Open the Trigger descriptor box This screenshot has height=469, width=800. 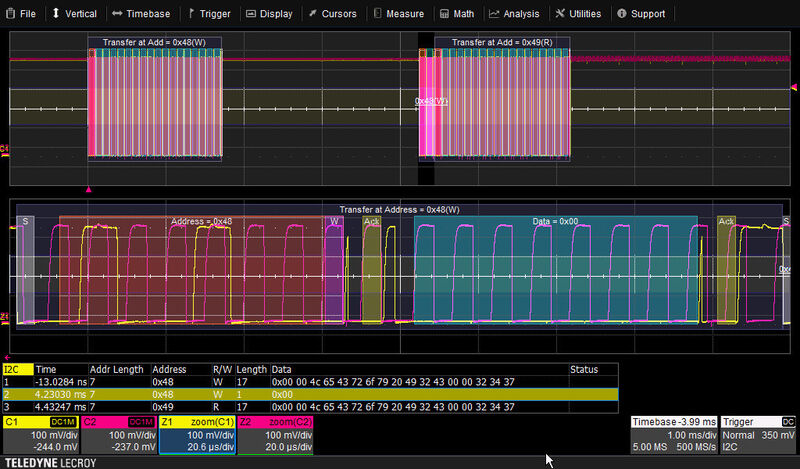tap(758, 434)
